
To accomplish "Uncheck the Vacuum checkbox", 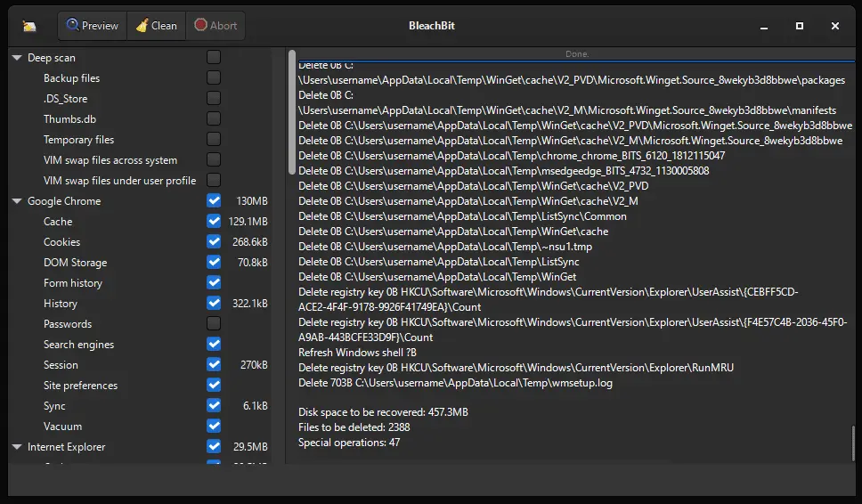I will coord(214,426).
